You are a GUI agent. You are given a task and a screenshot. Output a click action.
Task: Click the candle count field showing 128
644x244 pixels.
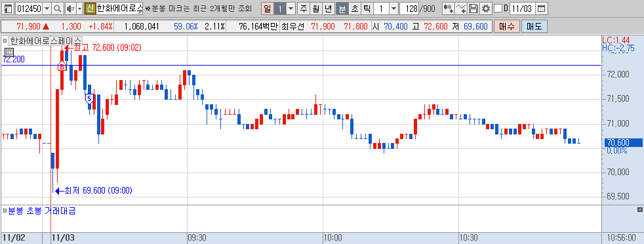pos(409,9)
